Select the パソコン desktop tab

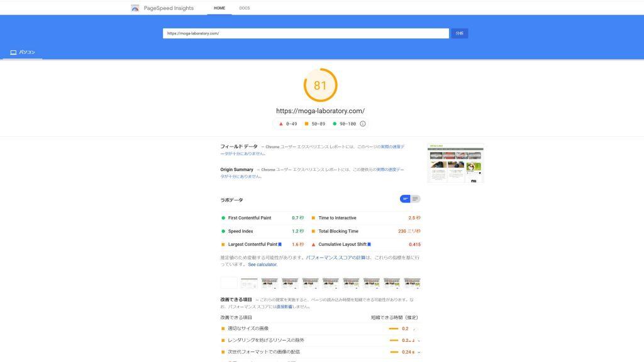22,52
